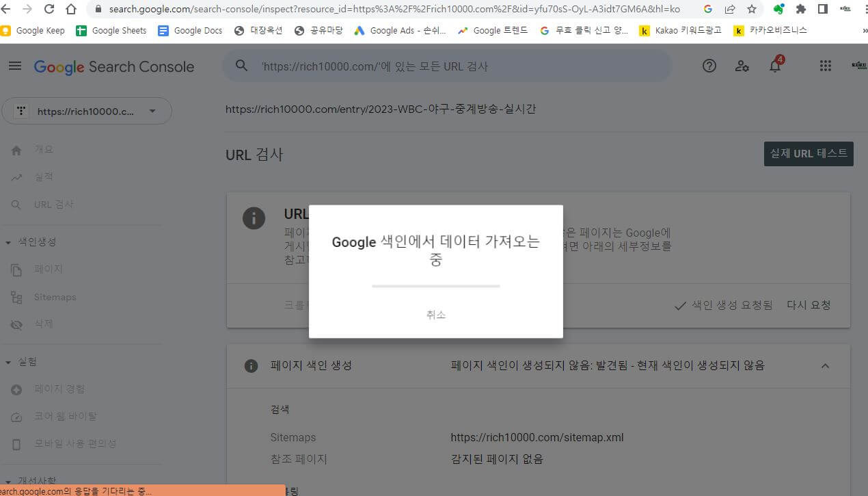The image size is (868, 496).
Task: Open the Google apps grid
Action: click(825, 66)
